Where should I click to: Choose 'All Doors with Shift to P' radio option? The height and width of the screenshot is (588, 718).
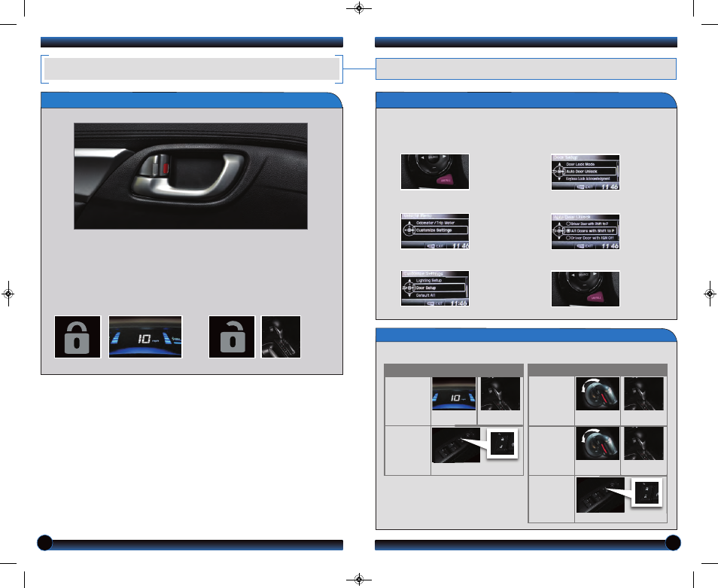tap(591, 231)
